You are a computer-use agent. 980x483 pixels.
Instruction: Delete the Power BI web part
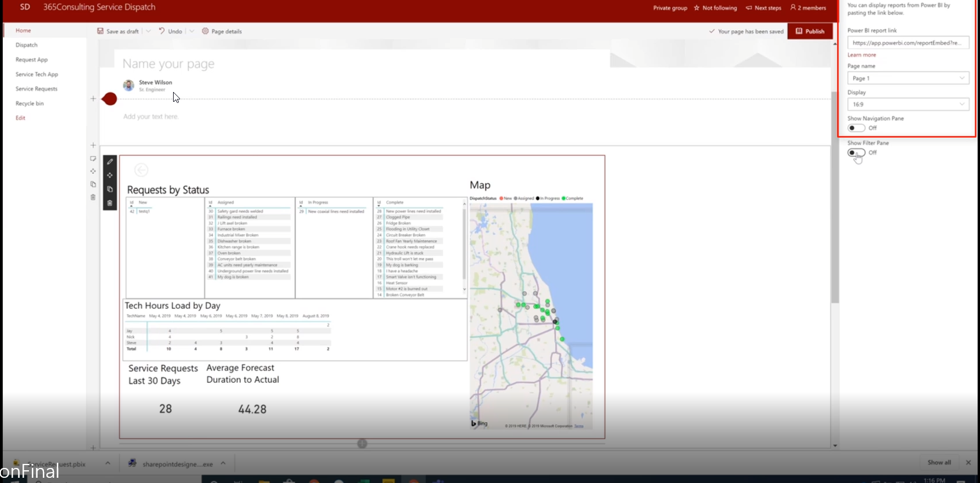pyautogui.click(x=110, y=203)
